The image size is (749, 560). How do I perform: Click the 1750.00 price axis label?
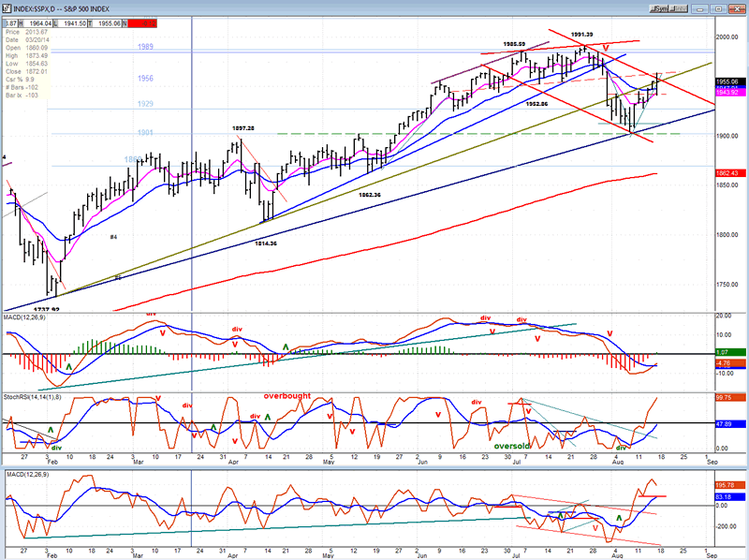click(728, 285)
